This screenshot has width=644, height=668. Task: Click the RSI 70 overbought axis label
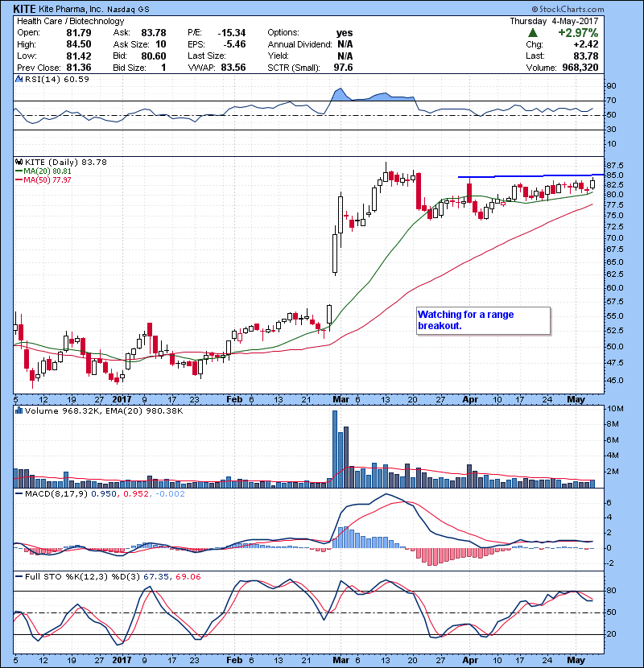(611, 101)
